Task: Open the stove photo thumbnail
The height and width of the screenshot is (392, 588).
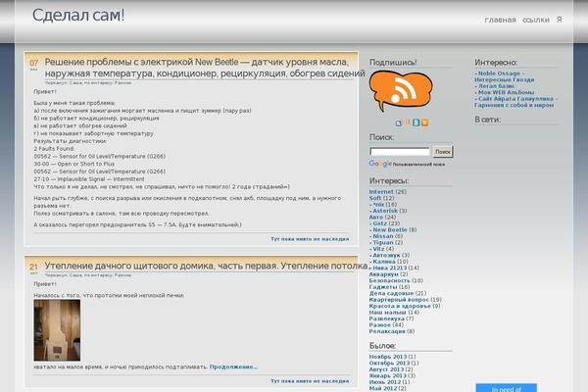Action: (x=57, y=330)
